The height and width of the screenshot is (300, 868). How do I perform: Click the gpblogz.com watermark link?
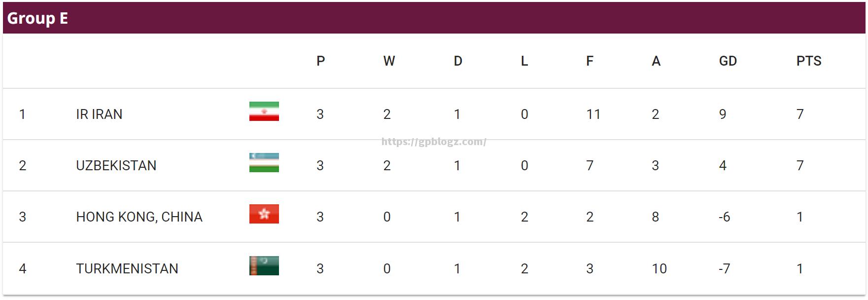coord(434,142)
